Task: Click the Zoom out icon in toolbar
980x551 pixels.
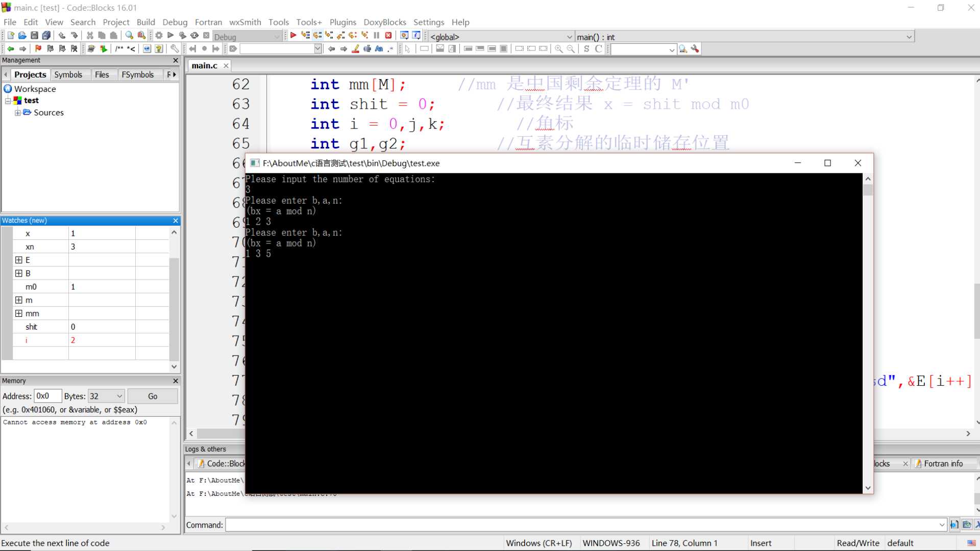Action: (x=571, y=48)
